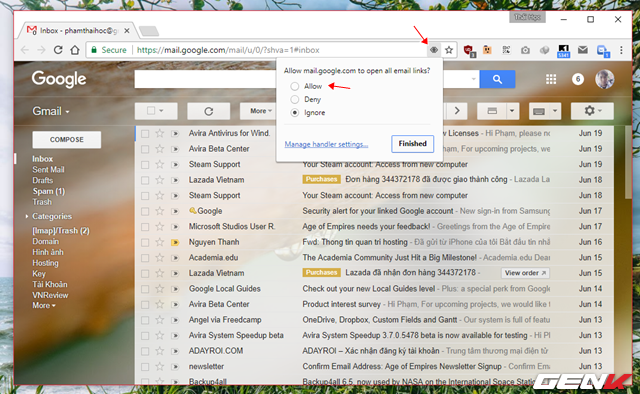640x394 pixels.
Task: Click the blue search button
Action: 497,79
